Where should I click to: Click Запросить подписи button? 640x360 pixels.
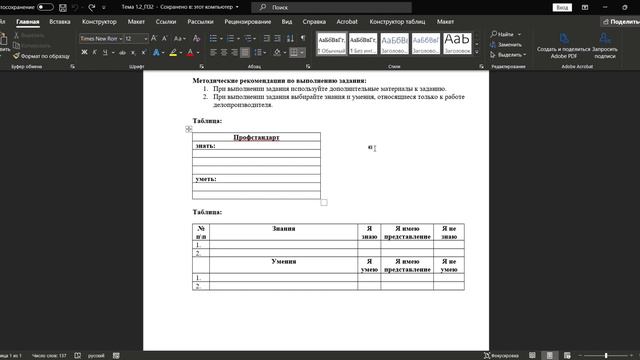pyautogui.click(x=605, y=46)
